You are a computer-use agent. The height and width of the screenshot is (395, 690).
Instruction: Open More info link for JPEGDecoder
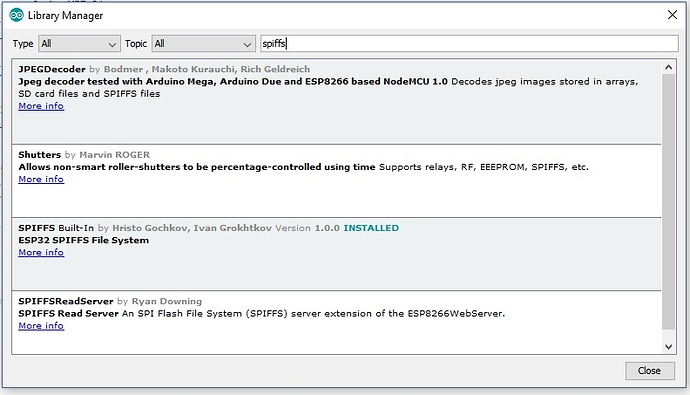click(x=41, y=106)
